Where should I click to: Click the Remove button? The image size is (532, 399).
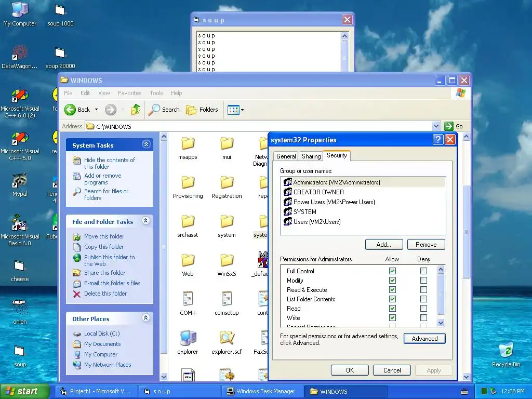click(426, 244)
